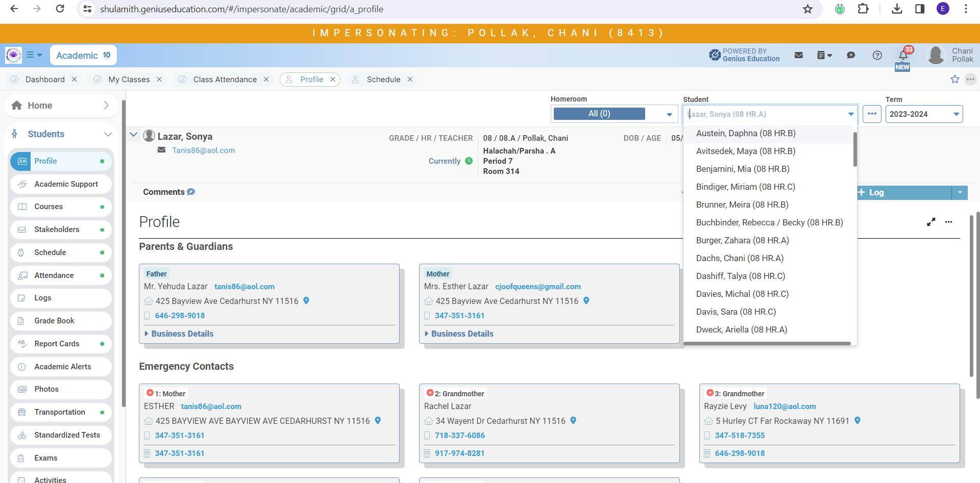Switch to the Class Attendance tab
The width and height of the screenshot is (980, 483).
click(x=225, y=80)
